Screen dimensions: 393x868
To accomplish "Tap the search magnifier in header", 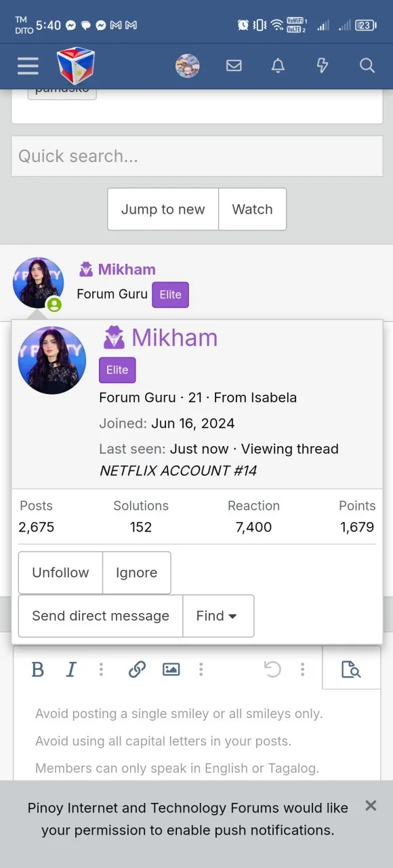I will tap(367, 66).
